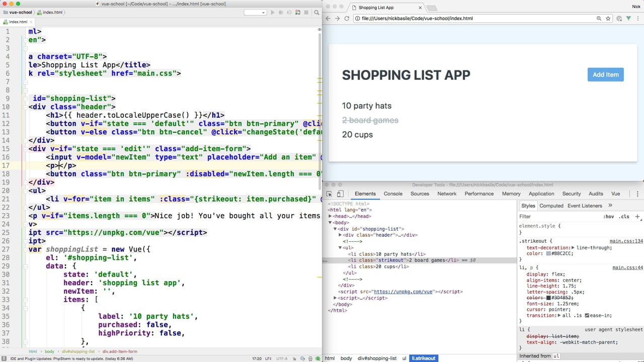This screenshot has height=362, width=644.
Task: Open the main.css:44 source link
Action: point(628,268)
